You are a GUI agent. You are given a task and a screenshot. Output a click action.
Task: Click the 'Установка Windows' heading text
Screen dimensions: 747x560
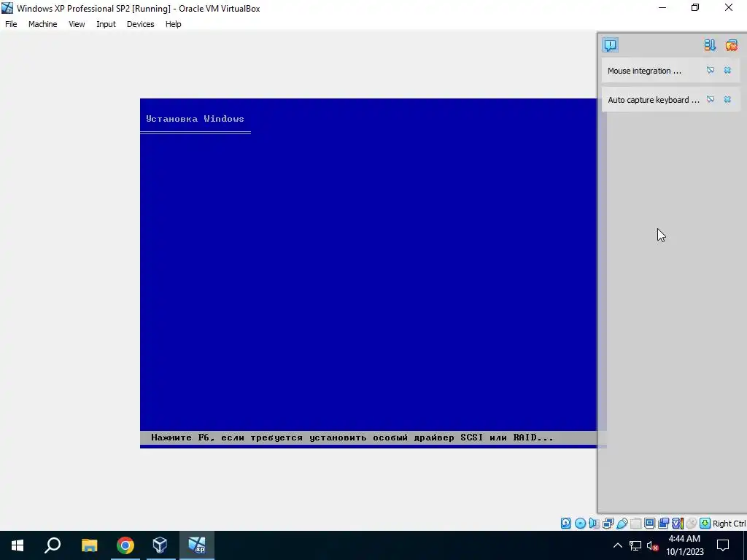(x=195, y=119)
